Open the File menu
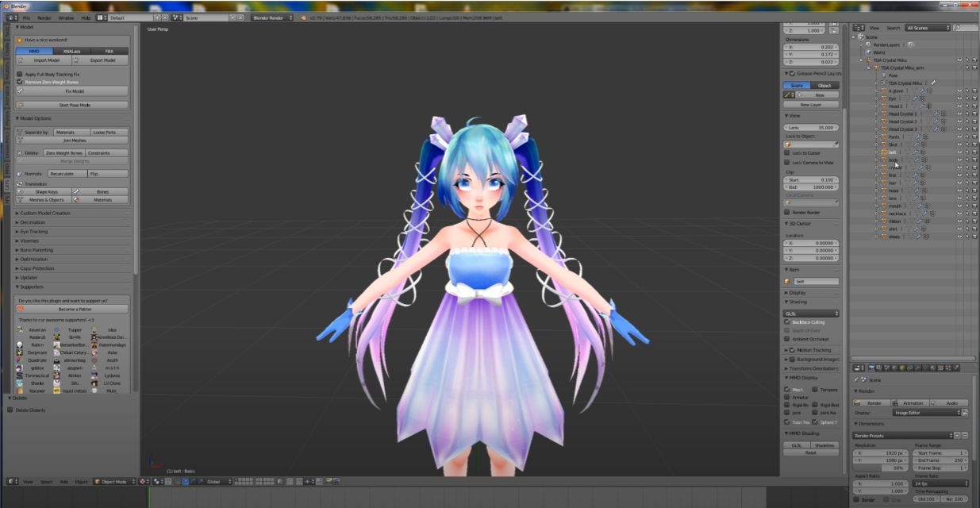This screenshot has height=508, width=980. tap(26, 17)
